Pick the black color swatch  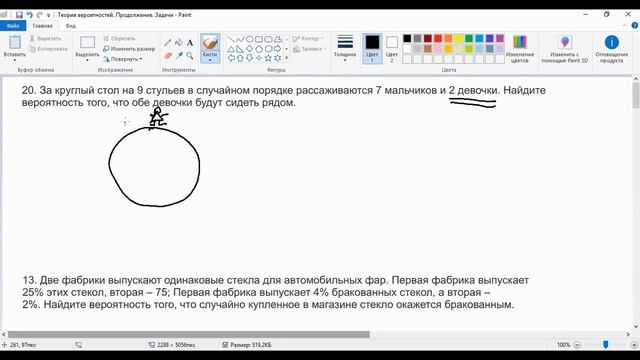click(x=407, y=38)
